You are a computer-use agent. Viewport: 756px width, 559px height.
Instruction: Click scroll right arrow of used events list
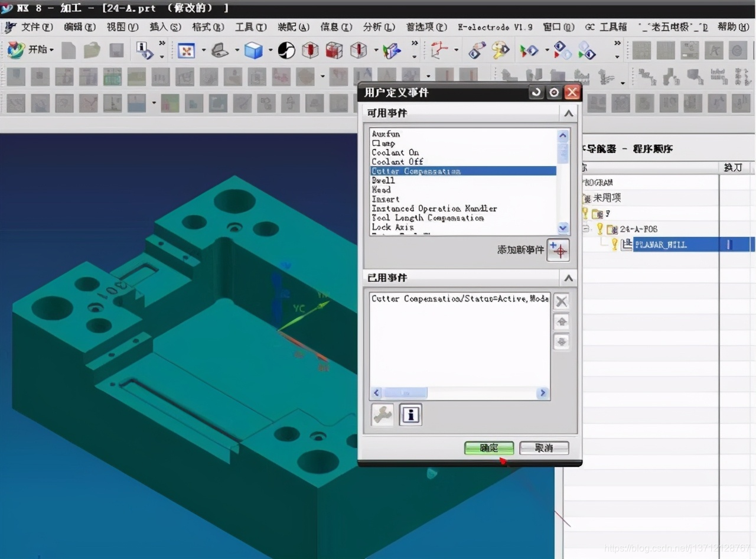click(543, 393)
